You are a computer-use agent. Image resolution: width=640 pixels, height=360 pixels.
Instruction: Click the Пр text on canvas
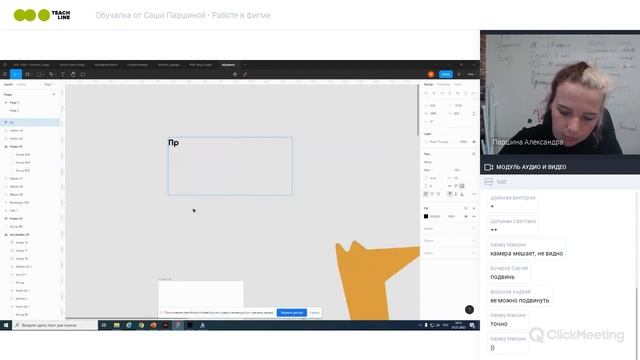tap(173, 143)
